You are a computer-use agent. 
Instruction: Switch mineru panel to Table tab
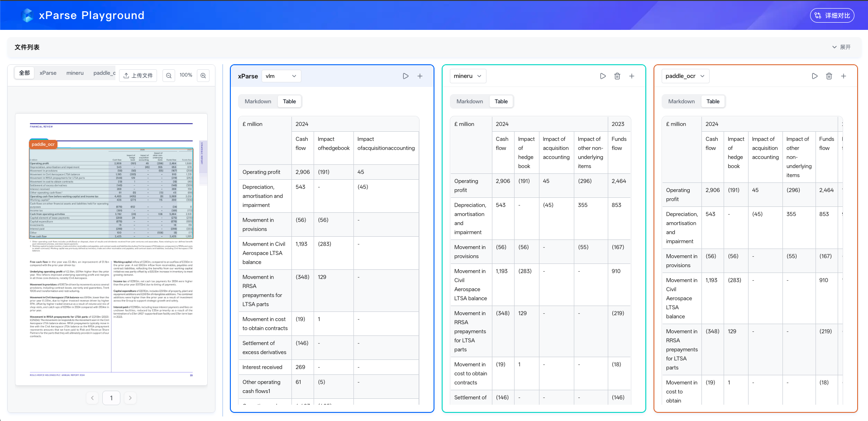tap(501, 101)
